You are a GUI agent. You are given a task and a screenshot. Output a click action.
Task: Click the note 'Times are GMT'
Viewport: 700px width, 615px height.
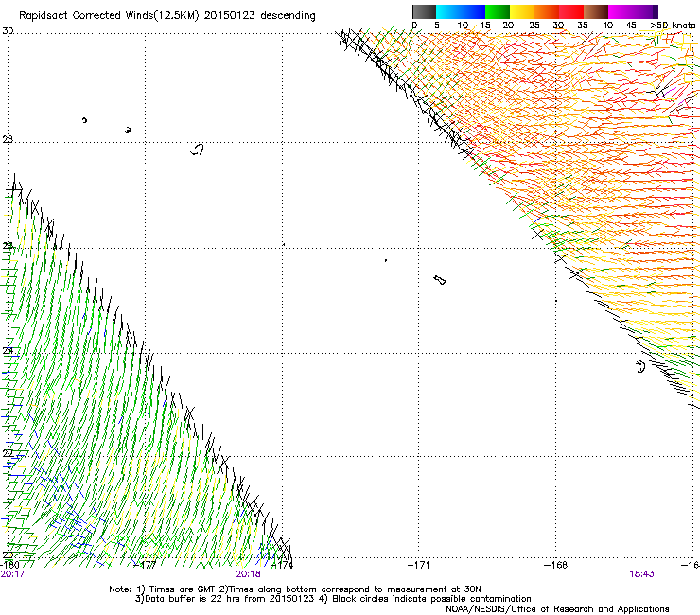[x=183, y=589]
